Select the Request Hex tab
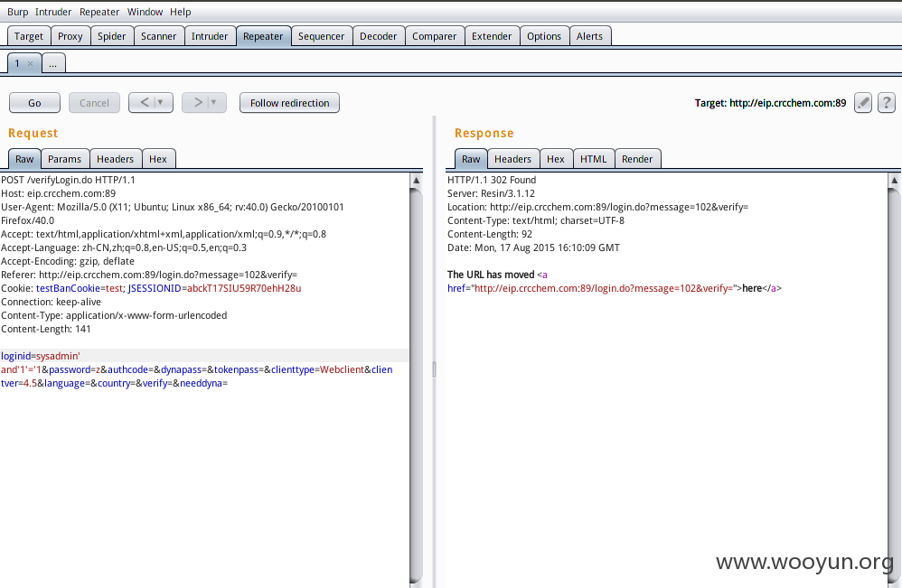Image resolution: width=902 pixels, height=588 pixels. (158, 159)
